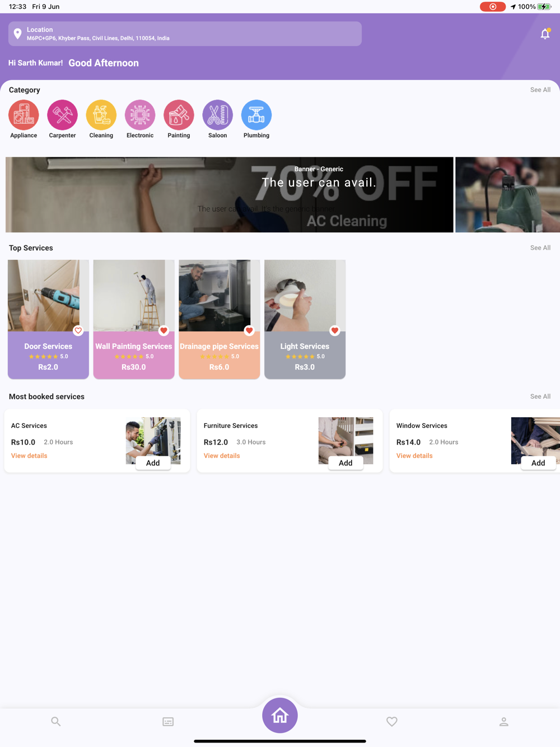Viewport: 560px width, 747px height.
Task: Open the Saloon category icon
Action: click(x=218, y=115)
